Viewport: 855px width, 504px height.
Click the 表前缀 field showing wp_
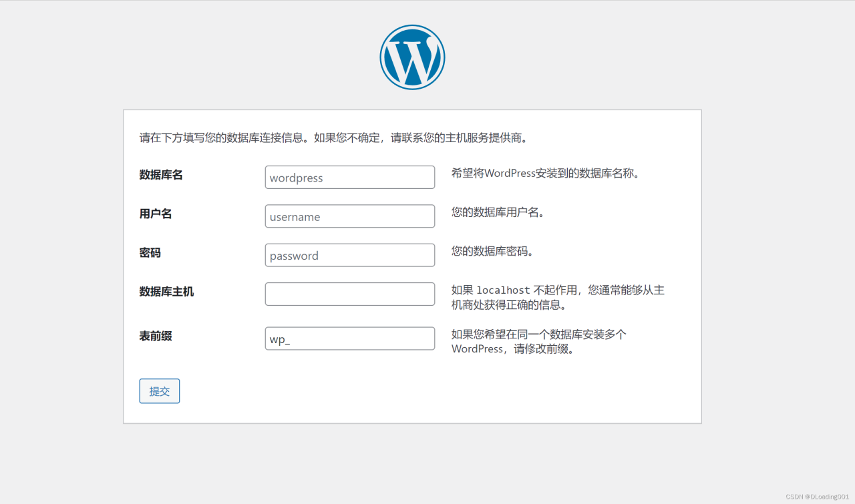coord(349,338)
